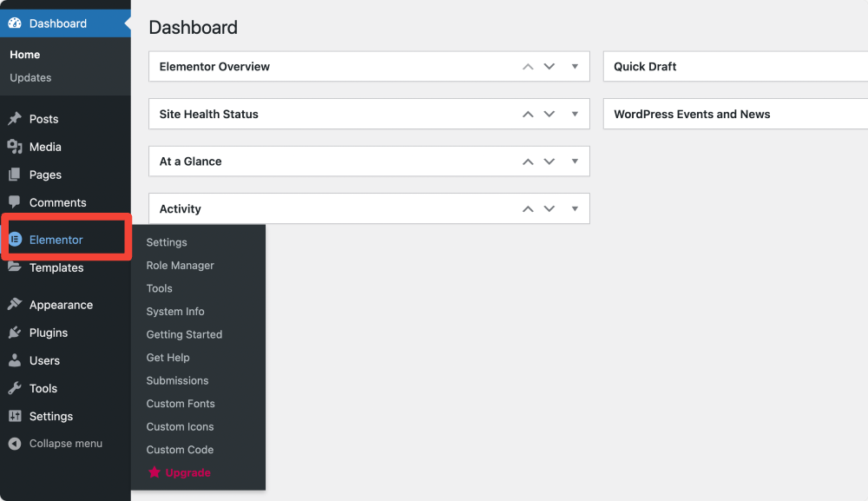Go to Home in Dashboard submenu
This screenshot has width=868, height=501.
[25, 54]
